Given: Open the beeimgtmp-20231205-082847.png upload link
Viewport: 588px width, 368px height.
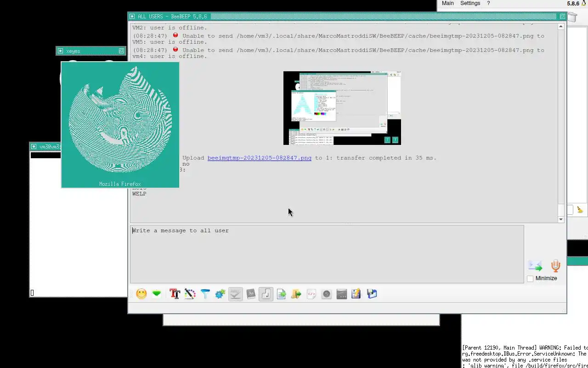Looking at the screenshot, I should click(259, 158).
